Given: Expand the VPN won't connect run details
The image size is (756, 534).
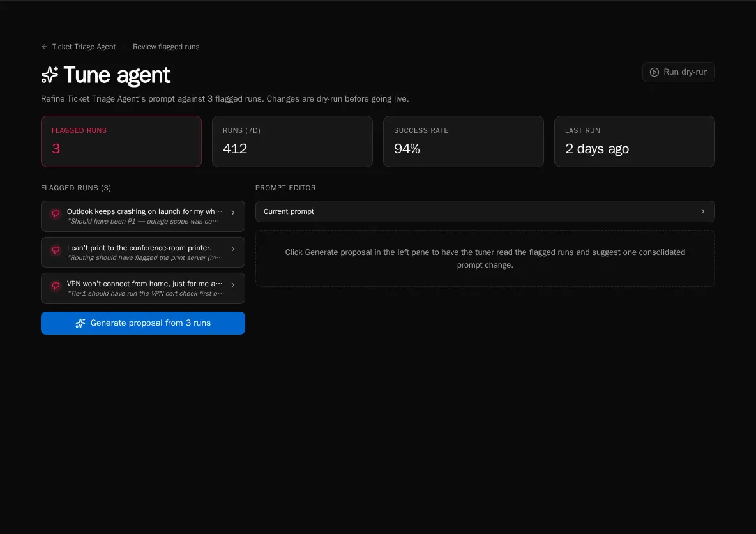Looking at the screenshot, I should tap(232, 286).
